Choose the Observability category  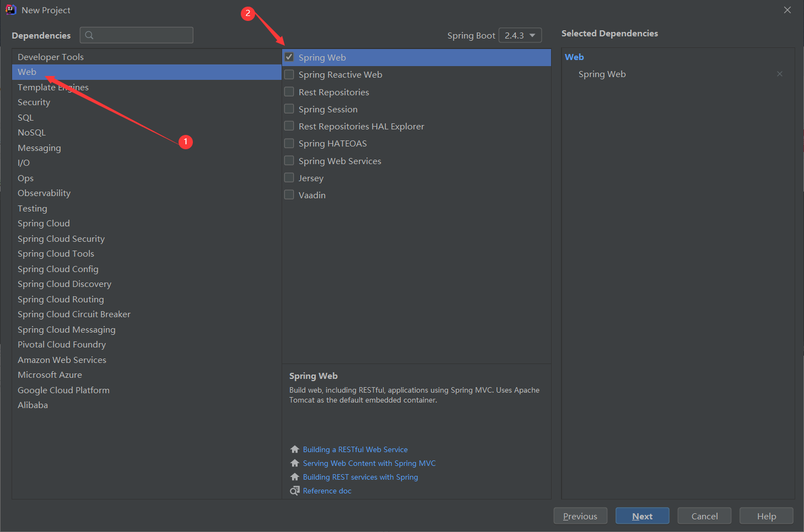point(147,193)
